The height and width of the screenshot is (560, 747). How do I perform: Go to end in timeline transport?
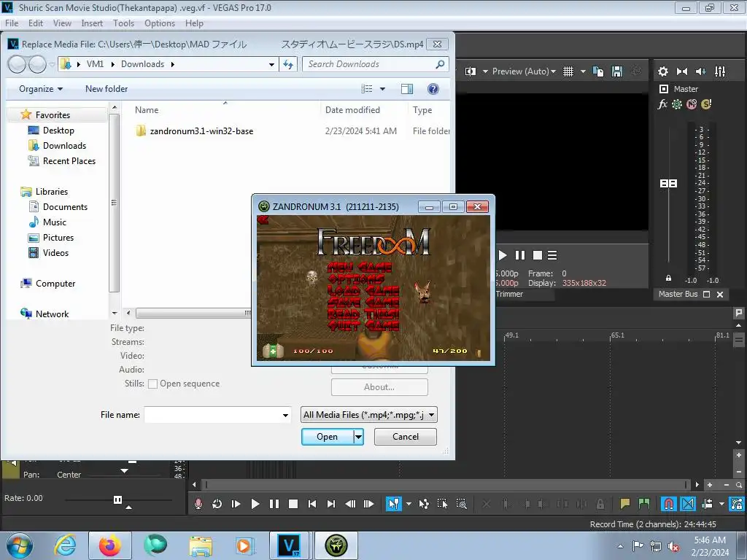coord(331,504)
